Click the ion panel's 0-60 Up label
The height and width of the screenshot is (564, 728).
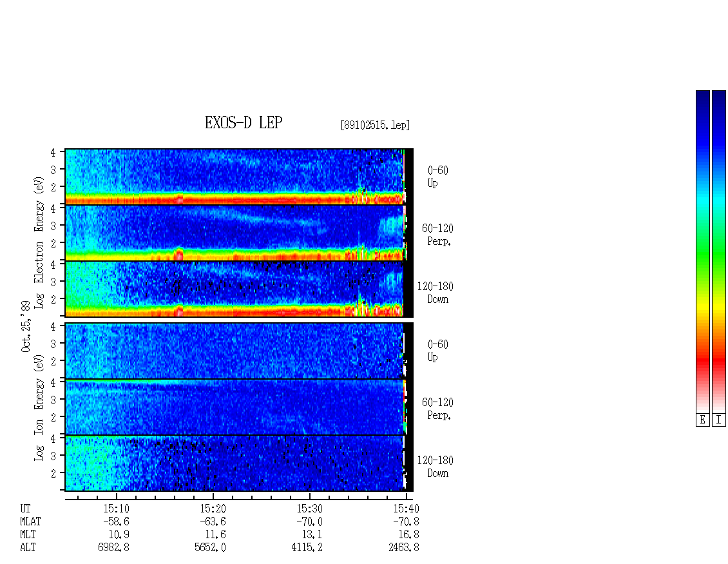(437, 351)
